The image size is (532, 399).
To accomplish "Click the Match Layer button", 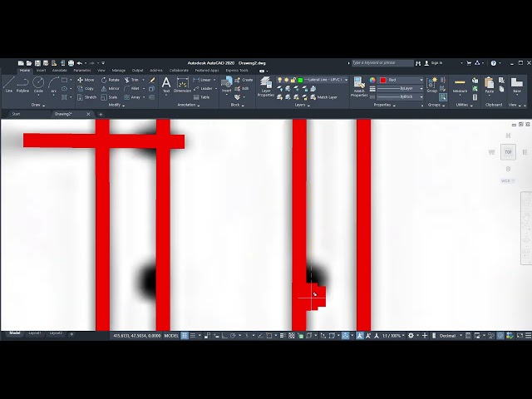I will coord(323,97).
